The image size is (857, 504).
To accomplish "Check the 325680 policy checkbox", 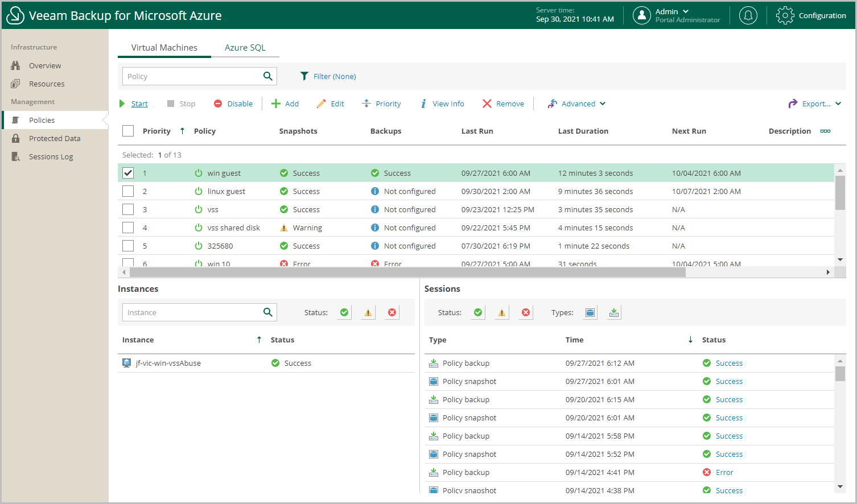I will 128,246.
